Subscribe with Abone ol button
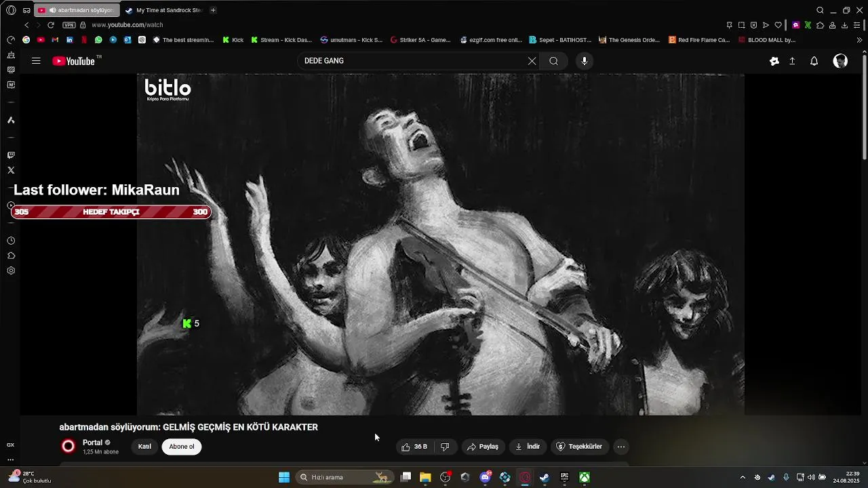Screen dimensions: 868x488 tap(182, 447)
